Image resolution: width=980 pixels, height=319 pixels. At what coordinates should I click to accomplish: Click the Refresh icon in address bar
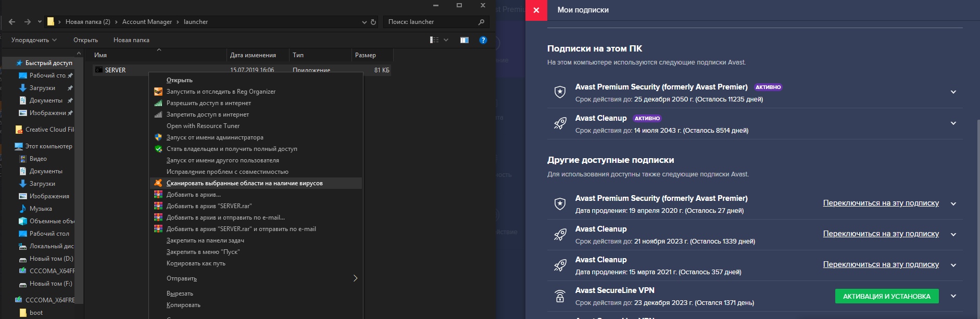point(373,22)
